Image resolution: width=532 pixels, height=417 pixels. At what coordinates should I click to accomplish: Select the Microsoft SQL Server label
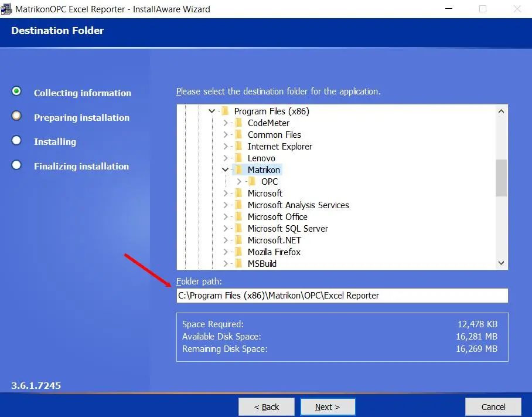coord(288,228)
